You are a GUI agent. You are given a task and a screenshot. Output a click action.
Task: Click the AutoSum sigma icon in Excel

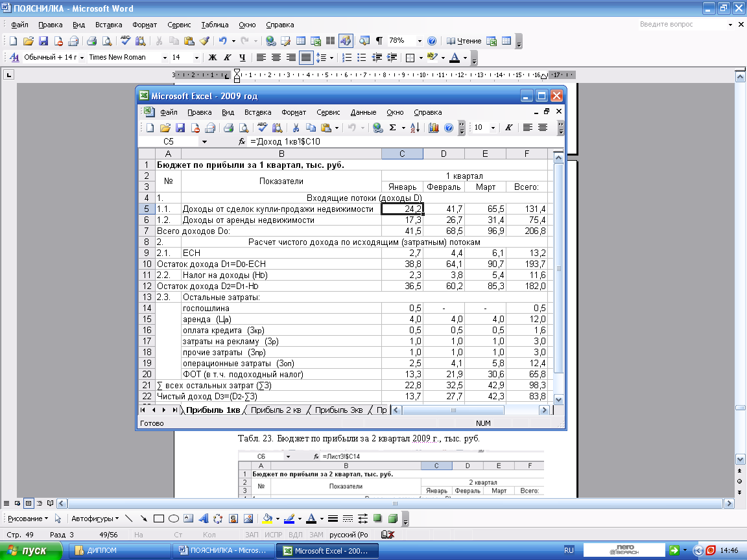[x=393, y=128]
